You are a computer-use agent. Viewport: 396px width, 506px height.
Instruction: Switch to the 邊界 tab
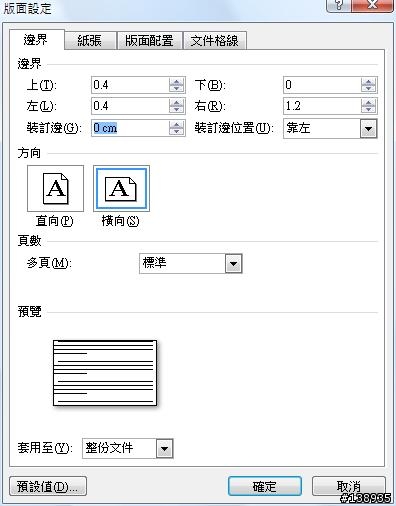coord(36,40)
